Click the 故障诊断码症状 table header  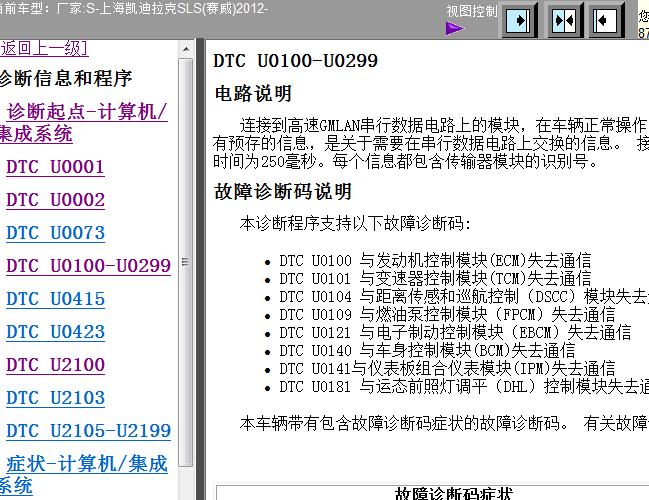tap(454, 493)
